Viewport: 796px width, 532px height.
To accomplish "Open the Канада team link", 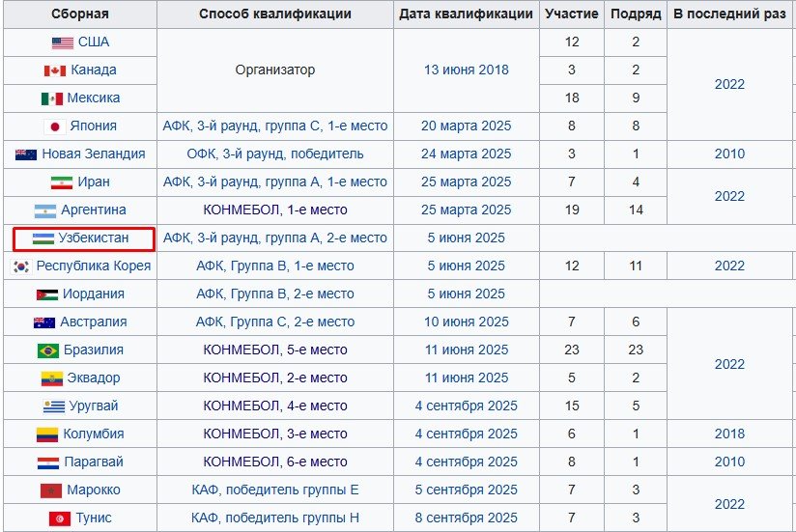I will pos(94,70).
